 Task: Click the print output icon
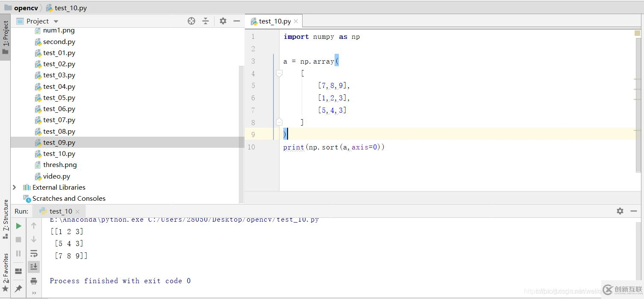[x=34, y=281]
